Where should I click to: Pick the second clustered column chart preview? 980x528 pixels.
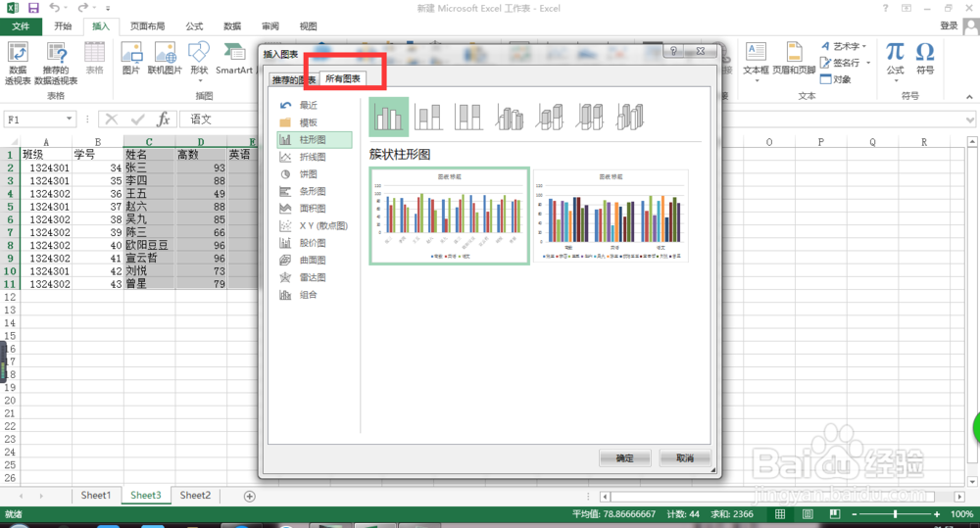click(611, 216)
